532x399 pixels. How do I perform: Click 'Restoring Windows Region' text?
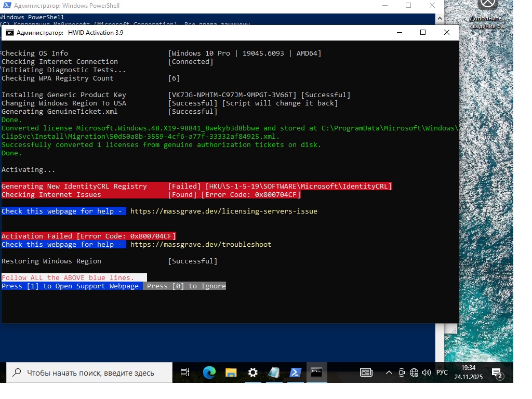point(51,261)
